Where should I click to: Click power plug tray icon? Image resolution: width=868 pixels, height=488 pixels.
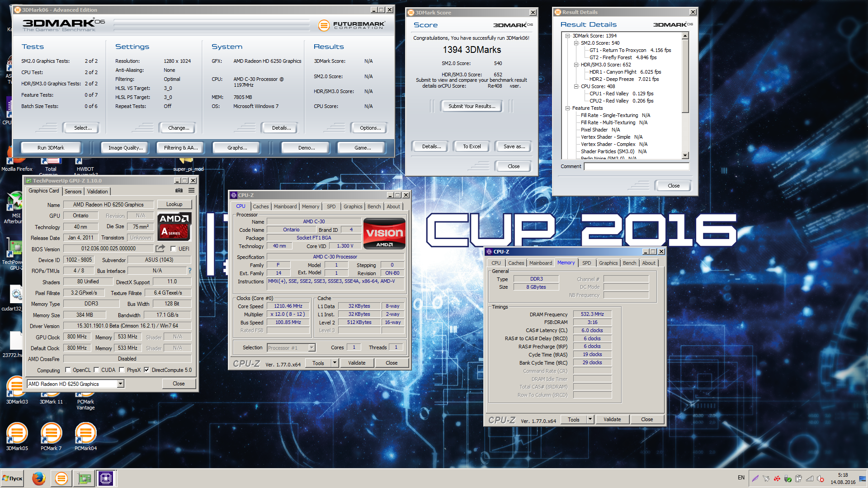799,479
